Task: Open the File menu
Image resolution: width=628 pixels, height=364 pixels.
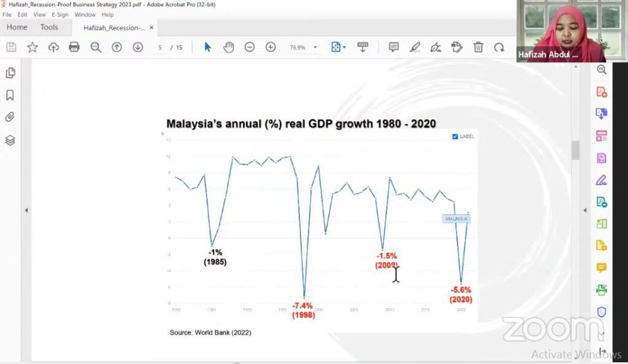Action: (7, 14)
